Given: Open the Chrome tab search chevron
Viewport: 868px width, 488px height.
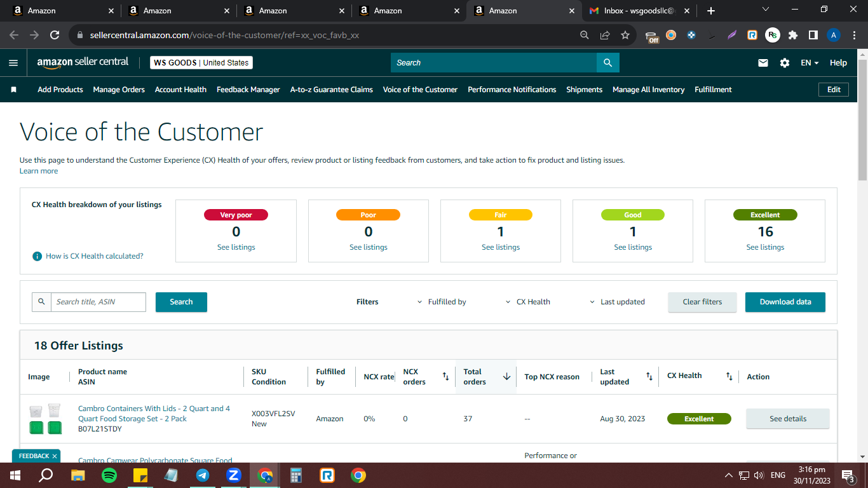Looking at the screenshot, I should click(x=765, y=10).
